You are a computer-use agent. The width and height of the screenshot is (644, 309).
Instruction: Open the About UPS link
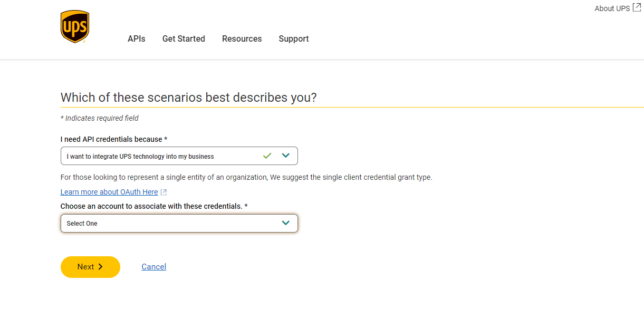point(612,8)
